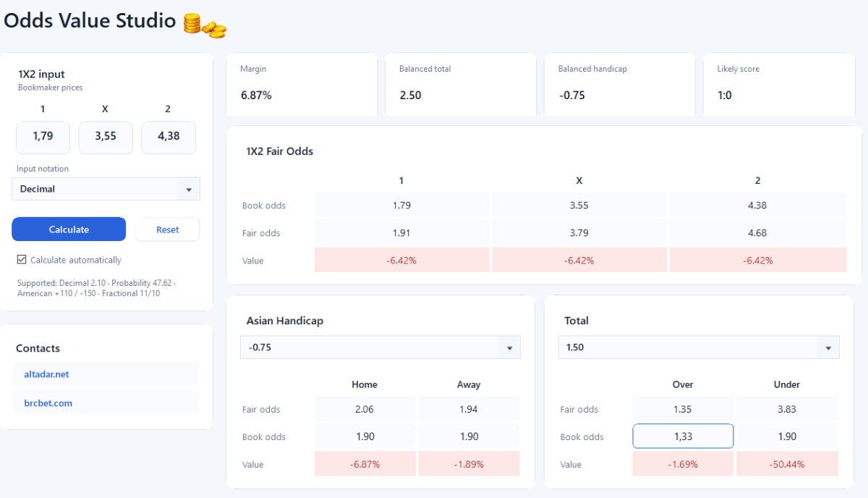The image size is (868, 498).
Task: Edit Asian Handicap Home book odds field
Action: [365, 436]
